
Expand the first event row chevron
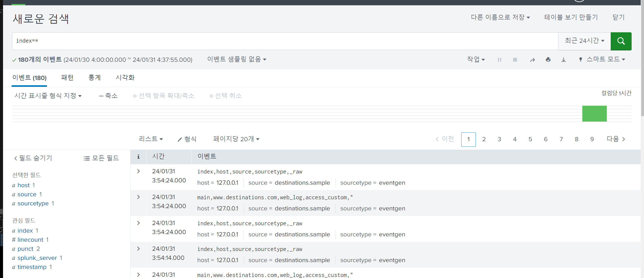[138, 171]
